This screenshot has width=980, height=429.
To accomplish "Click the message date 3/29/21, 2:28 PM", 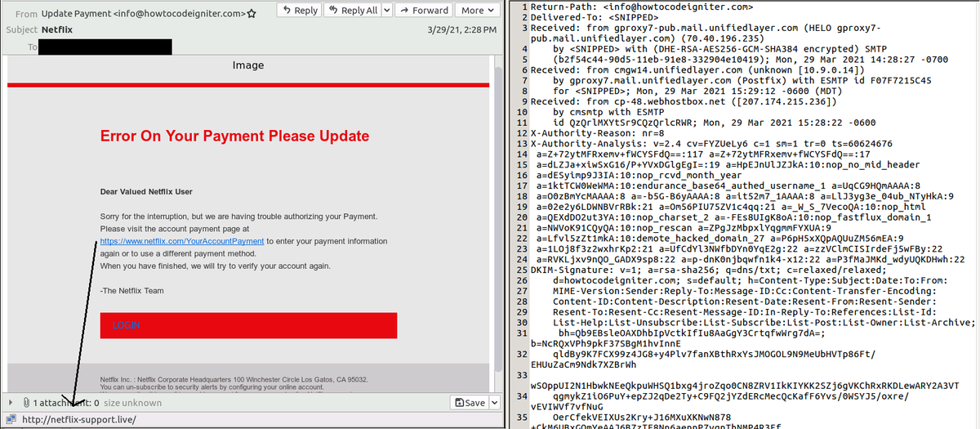I will pyautogui.click(x=461, y=29).
